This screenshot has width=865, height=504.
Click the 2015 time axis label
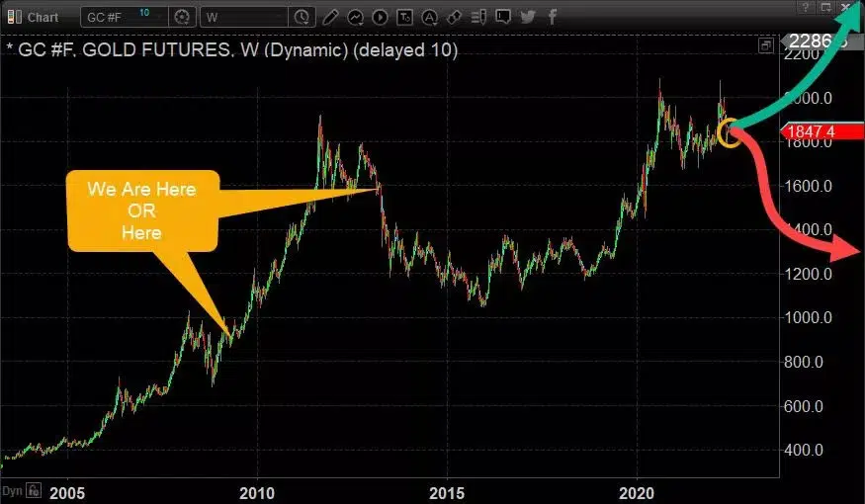[446, 492]
